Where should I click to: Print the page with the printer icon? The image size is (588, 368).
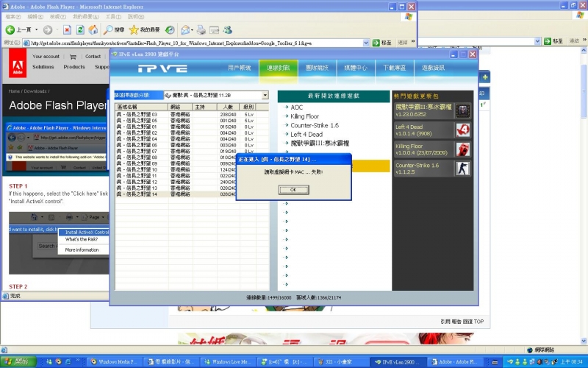[x=201, y=29]
